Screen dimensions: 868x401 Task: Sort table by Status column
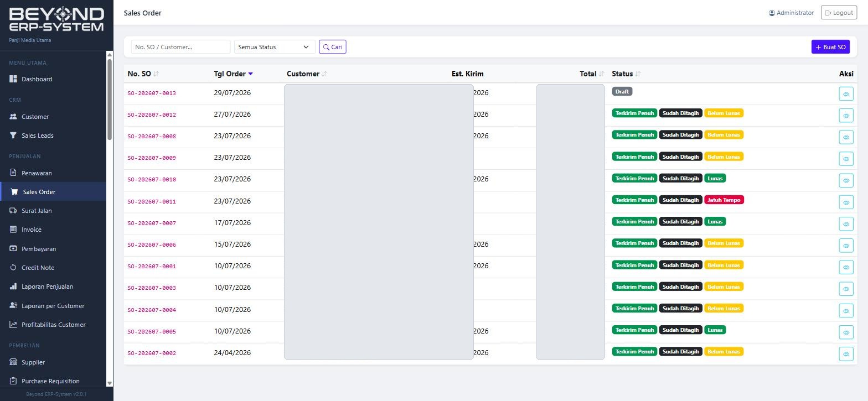(626, 74)
